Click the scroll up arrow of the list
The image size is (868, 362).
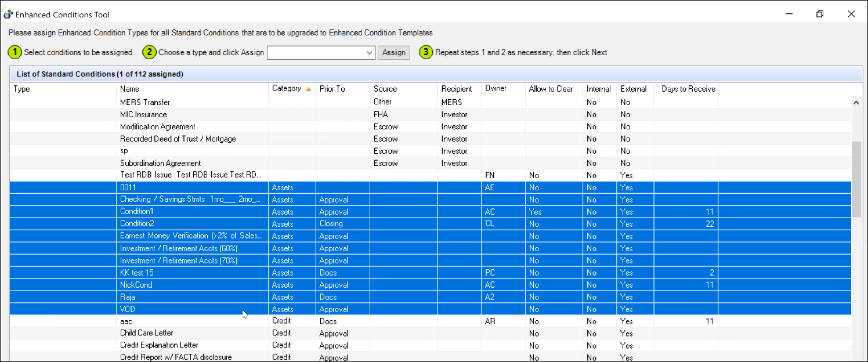click(x=856, y=102)
